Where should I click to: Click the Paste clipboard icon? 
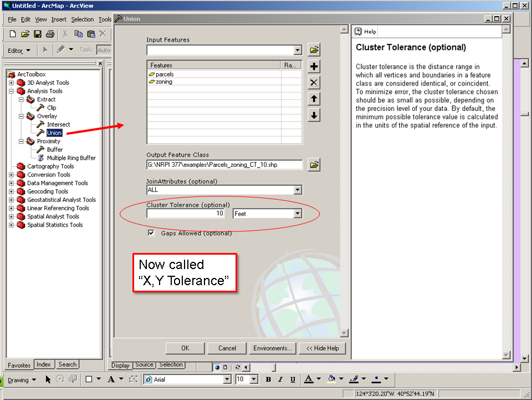coord(91,34)
